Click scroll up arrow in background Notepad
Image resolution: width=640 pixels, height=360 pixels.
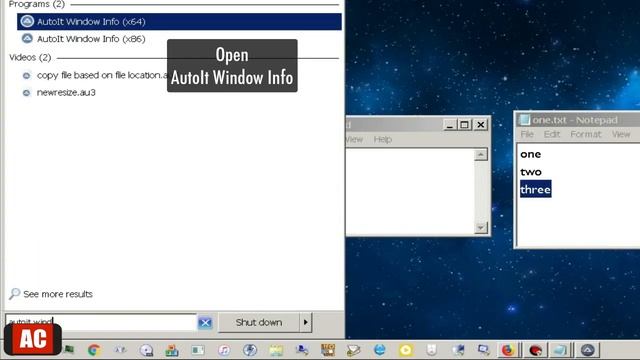481,155
